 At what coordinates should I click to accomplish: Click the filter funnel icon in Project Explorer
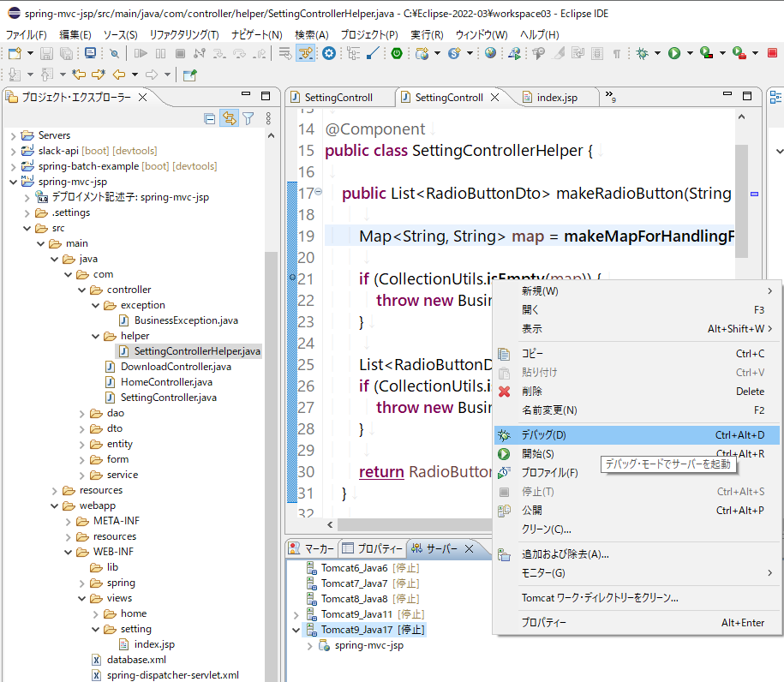(248, 118)
